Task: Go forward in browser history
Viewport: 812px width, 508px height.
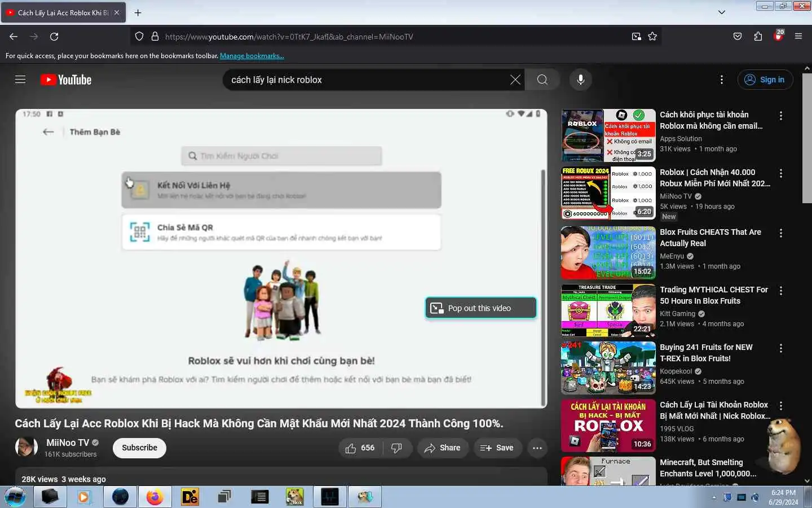Action: click(x=34, y=36)
